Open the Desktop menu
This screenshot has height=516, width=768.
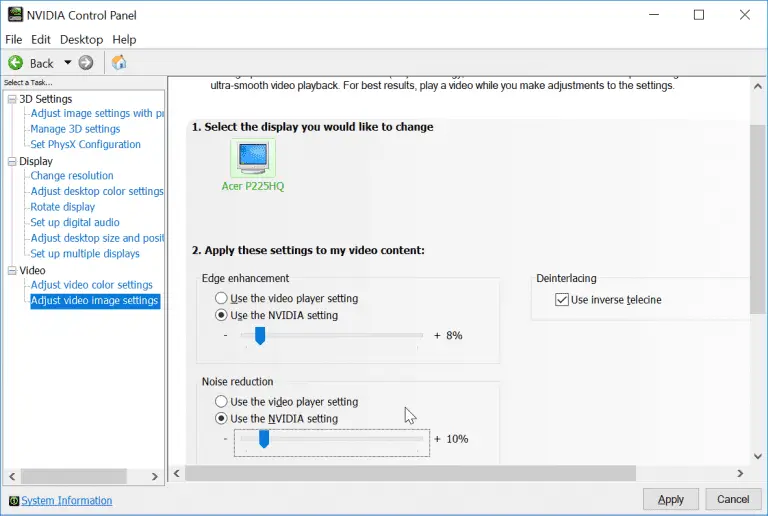pos(81,40)
